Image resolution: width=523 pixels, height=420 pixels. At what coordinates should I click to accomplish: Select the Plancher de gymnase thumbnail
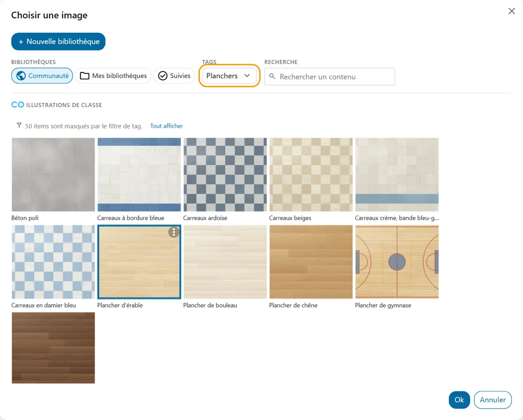pyautogui.click(x=397, y=262)
